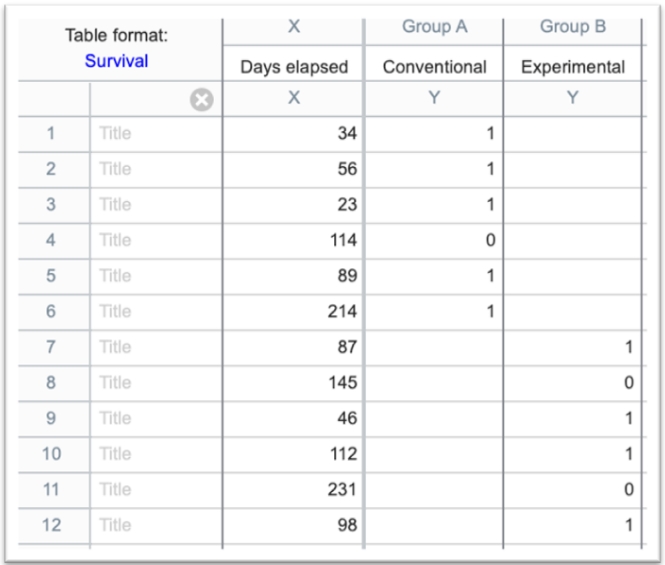Click the gray X clear icon
The image size is (665, 565).
click(203, 100)
